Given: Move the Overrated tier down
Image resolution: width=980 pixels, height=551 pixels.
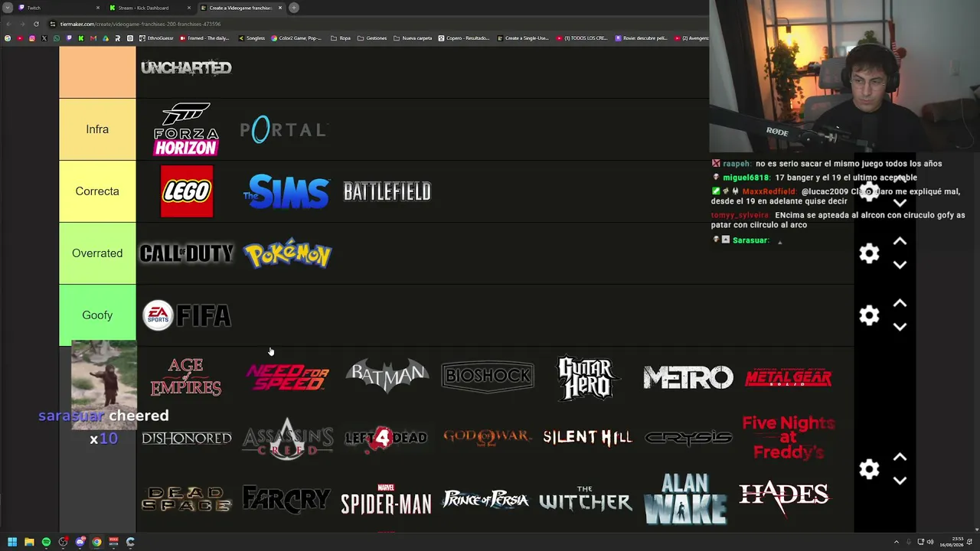Looking at the screenshot, I should click(x=900, y=265).
